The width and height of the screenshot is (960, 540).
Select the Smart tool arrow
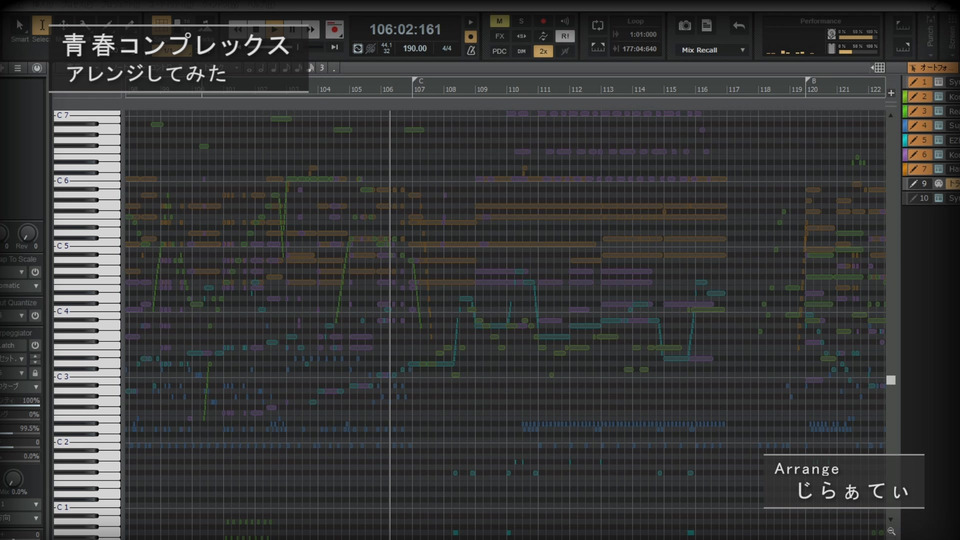pos(20,26)
